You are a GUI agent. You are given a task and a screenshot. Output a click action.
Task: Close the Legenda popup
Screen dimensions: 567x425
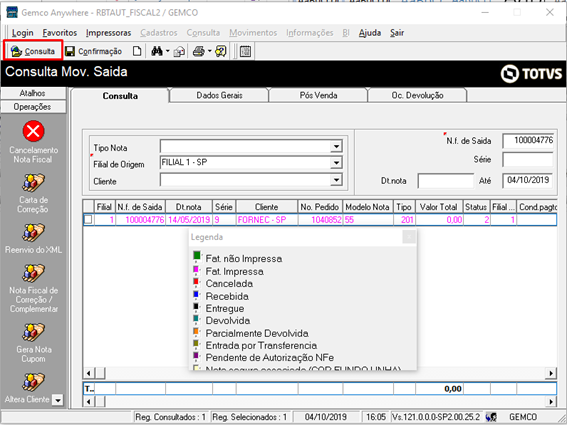pos(409,237)
